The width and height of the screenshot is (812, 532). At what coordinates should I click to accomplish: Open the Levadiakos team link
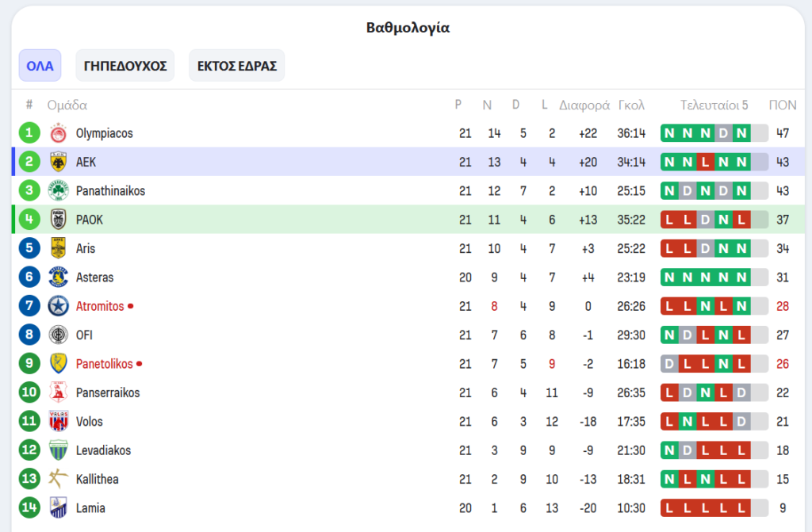(x=103, y=450)
